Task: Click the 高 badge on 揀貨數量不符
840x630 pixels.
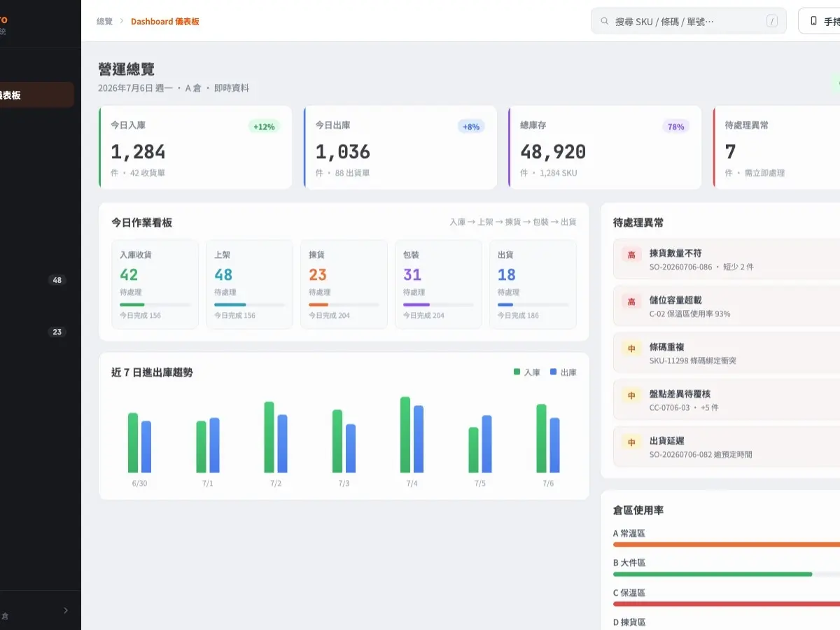Action: 631,255
